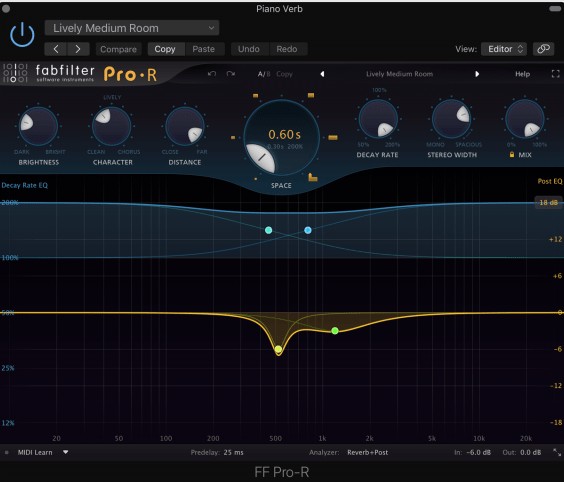This screenshot has width=564, height=482.
Task: Click the Pro-R undo arrow icon
Action: [212, 74]
